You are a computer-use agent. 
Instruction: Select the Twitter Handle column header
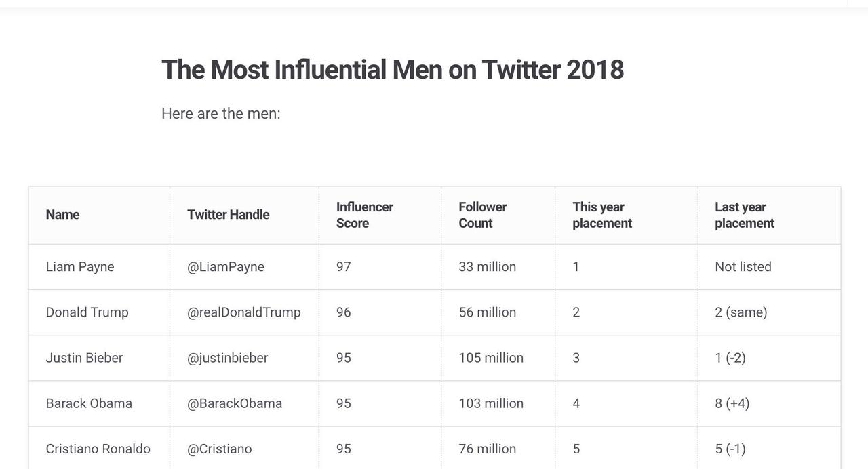click(228, 215)
